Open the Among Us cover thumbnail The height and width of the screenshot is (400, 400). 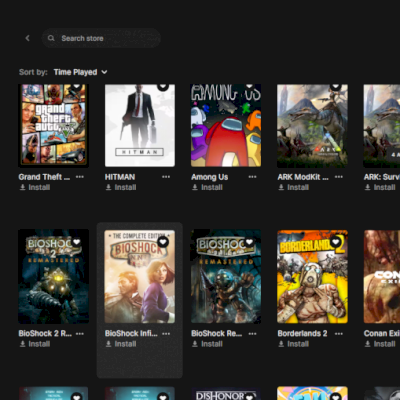(226, 125)
